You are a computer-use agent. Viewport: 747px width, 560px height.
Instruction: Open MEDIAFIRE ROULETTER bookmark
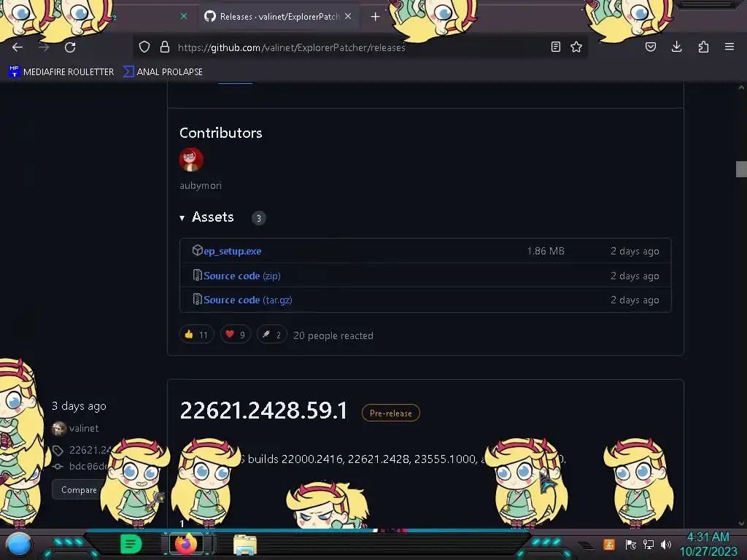(61, 72)
